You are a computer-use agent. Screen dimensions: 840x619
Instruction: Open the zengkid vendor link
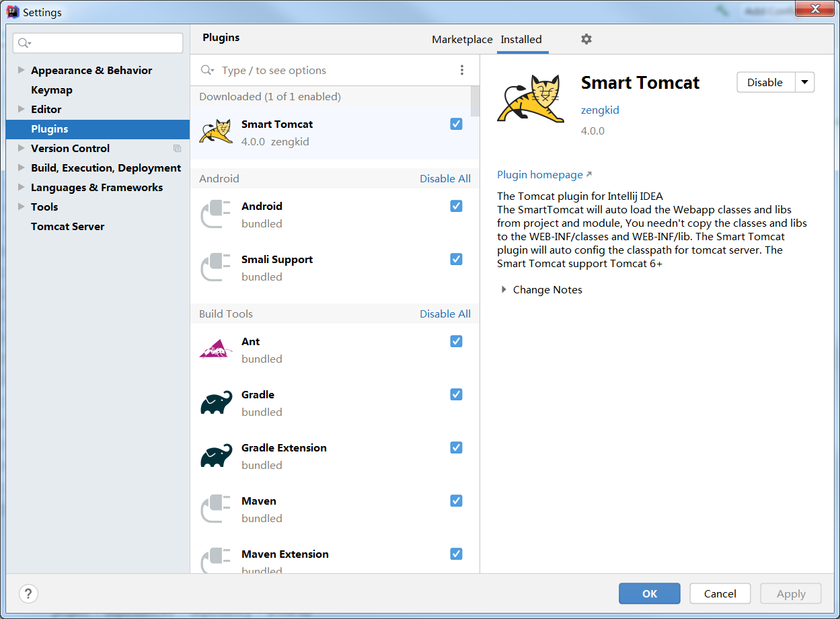tap(600, 110)
